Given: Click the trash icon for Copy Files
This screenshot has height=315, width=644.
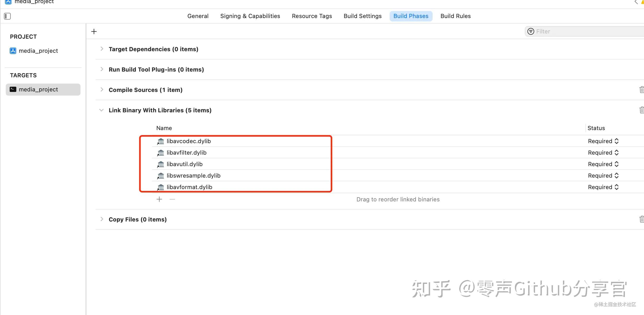Looking at the screenshot, I should [x=642, y=219].
